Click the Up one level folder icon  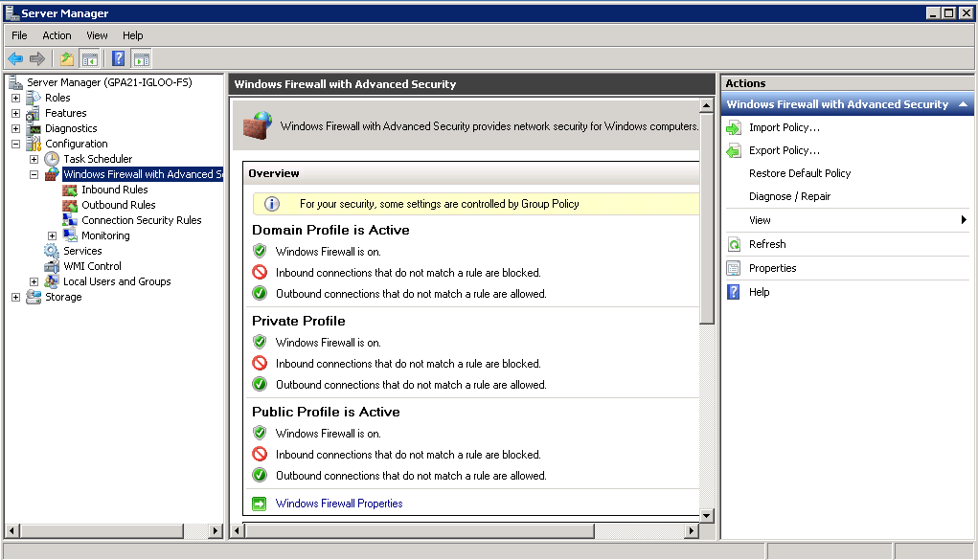tap(65, 58)
